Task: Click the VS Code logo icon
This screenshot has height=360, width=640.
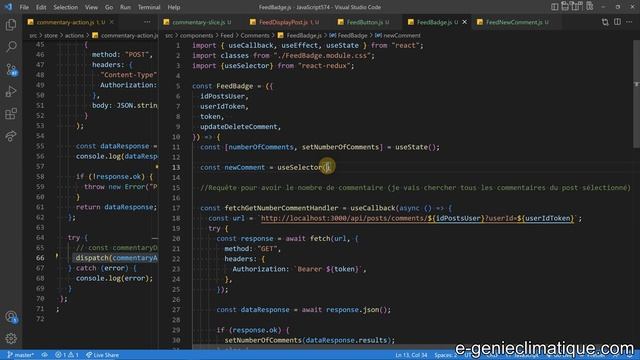Action: pos(8,7)
